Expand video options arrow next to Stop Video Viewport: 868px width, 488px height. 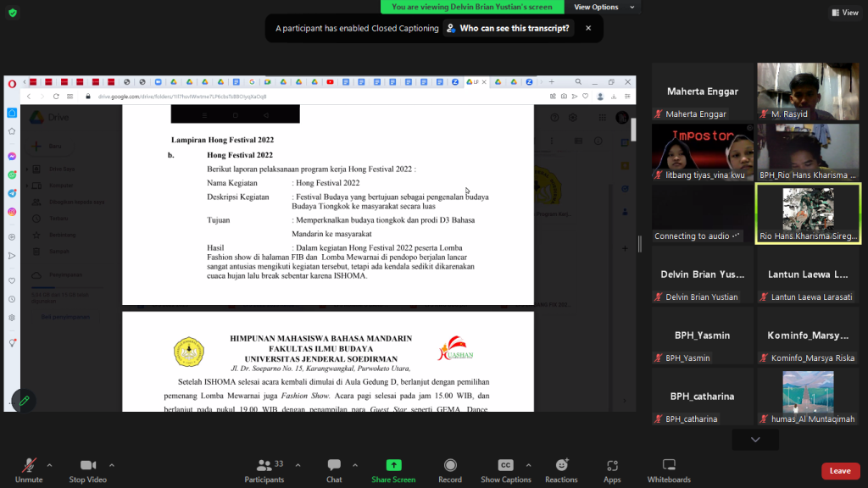[111, 465]
